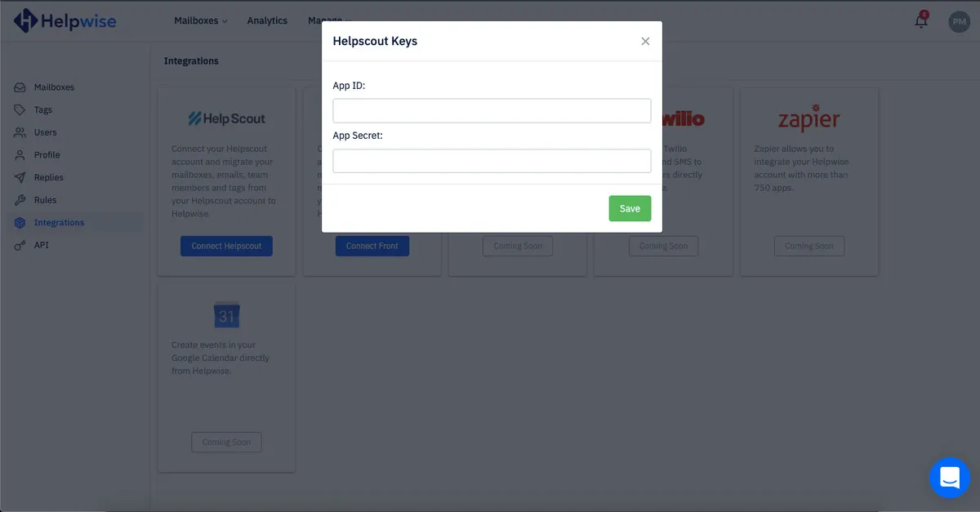Image resolution: width=980 pixels, height=512 pixels.
Task: Click Connect Helpscout button
Action: coord(226,246)
